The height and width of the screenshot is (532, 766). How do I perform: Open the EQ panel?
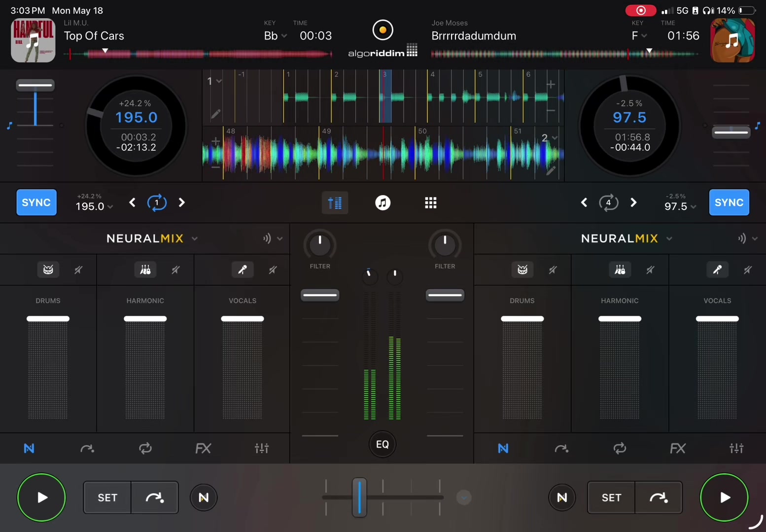coord(383,444)
